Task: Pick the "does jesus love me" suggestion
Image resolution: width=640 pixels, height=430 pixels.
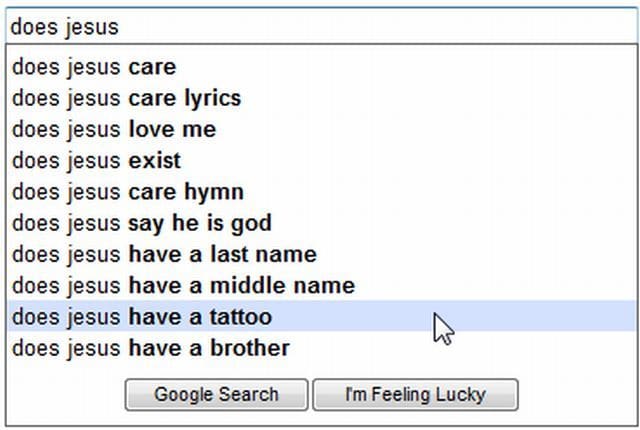Action: [113, 130]
